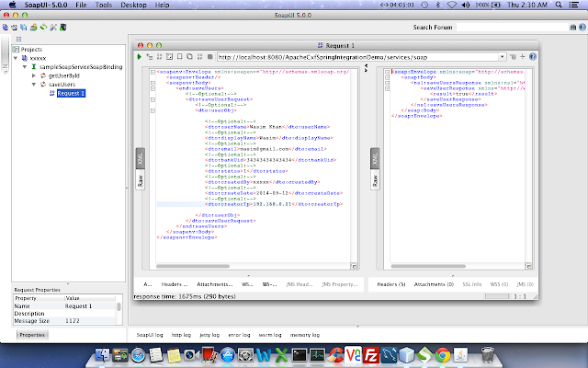Viewport: 588px width, 368px height.
Task: Open request Headers tab
Action: [x=175, y=284]
